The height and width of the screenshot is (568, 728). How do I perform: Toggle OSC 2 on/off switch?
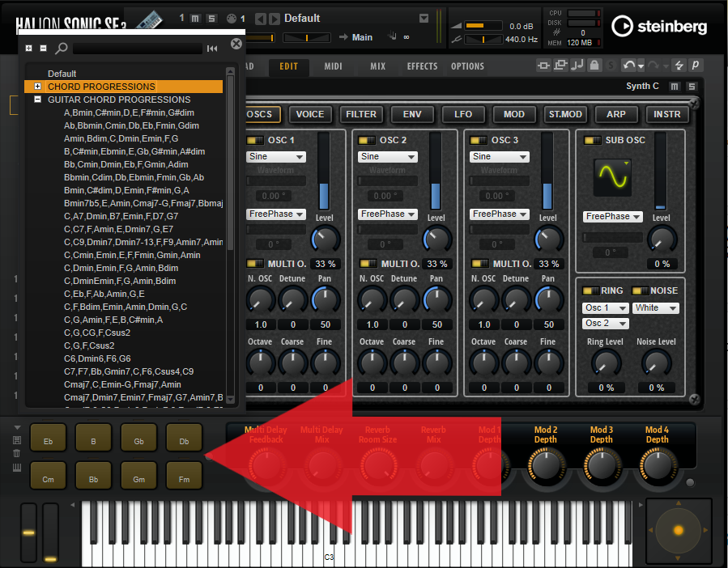(367, 140)
